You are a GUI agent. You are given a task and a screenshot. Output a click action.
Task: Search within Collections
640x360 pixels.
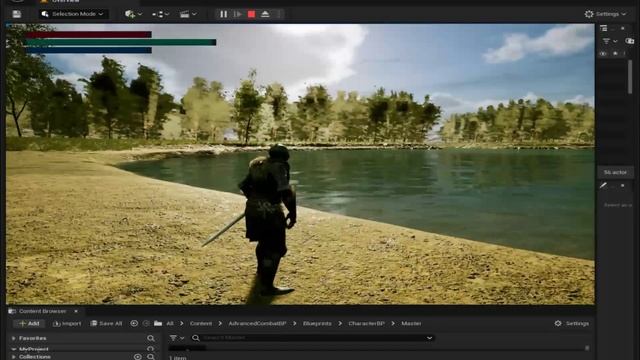tap(151, 357)
